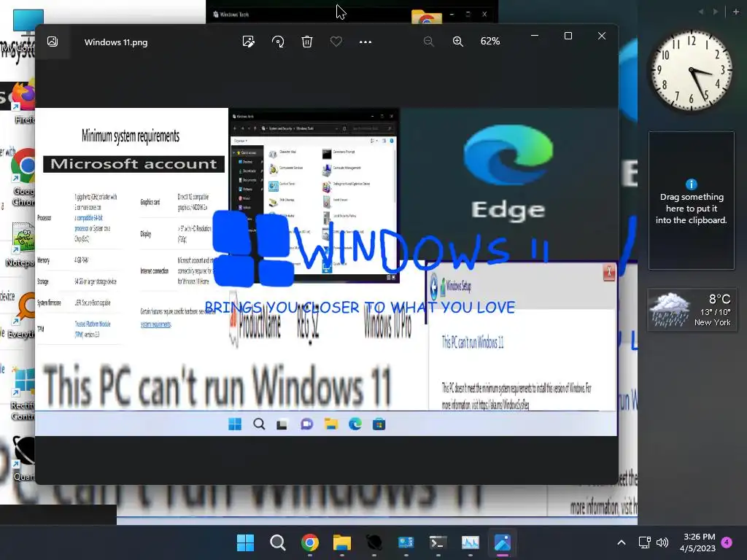Click the network tray icon
747x560 pixels.
(x=644, y=542)
